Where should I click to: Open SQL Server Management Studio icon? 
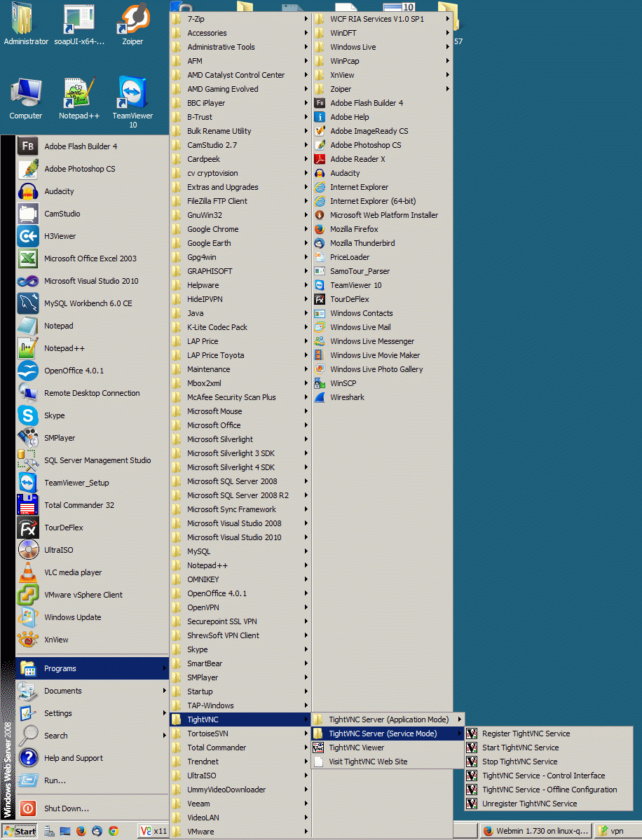coord(28,460)
